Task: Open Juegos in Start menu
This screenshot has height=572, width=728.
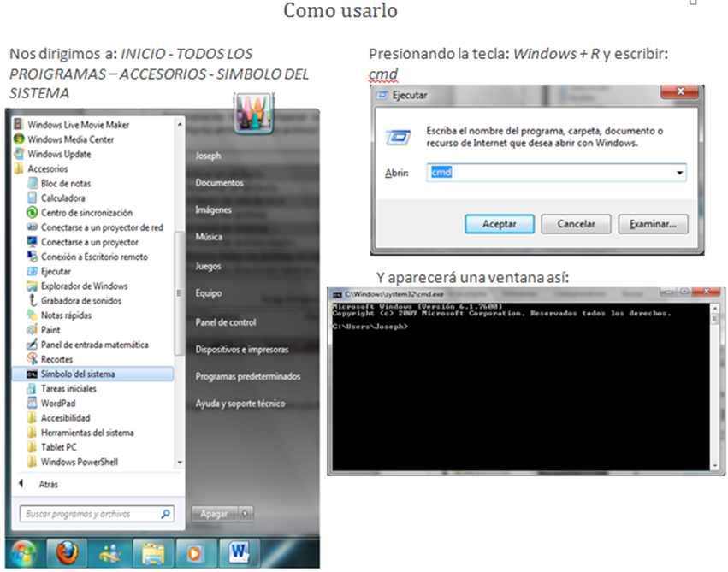Action: coord(208,266)
